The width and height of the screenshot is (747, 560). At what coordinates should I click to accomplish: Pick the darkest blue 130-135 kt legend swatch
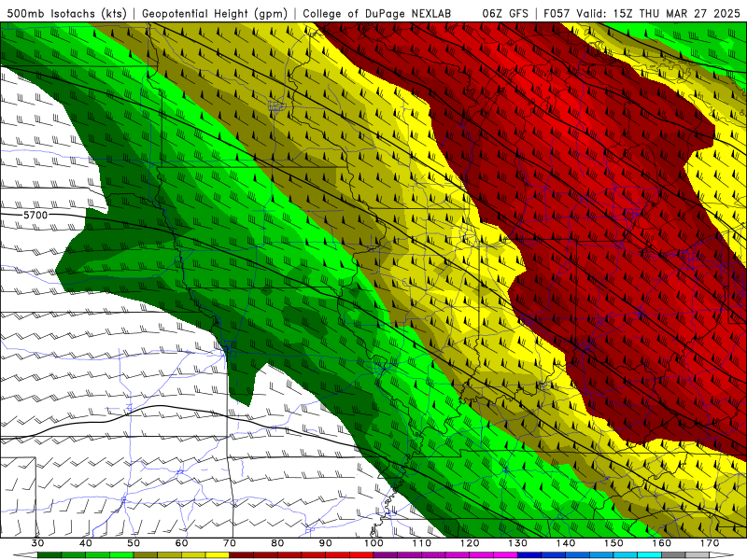[x=529, y=555]
